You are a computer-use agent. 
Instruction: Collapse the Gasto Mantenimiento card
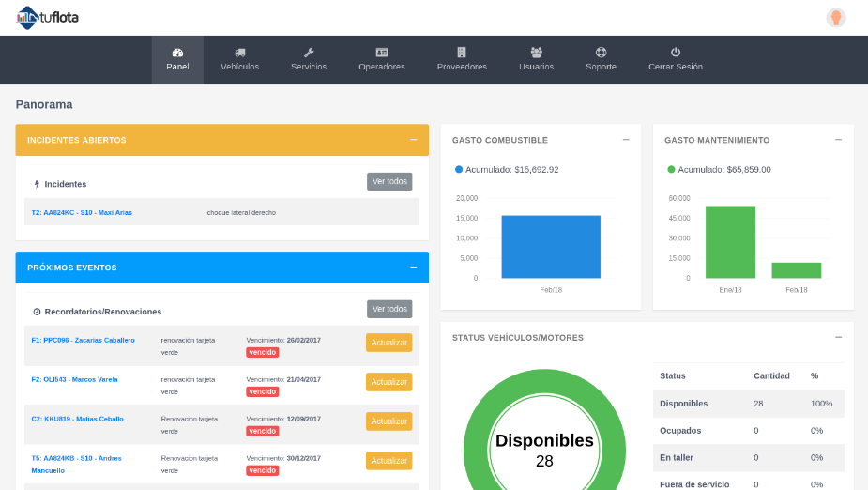tap(838, 140)
